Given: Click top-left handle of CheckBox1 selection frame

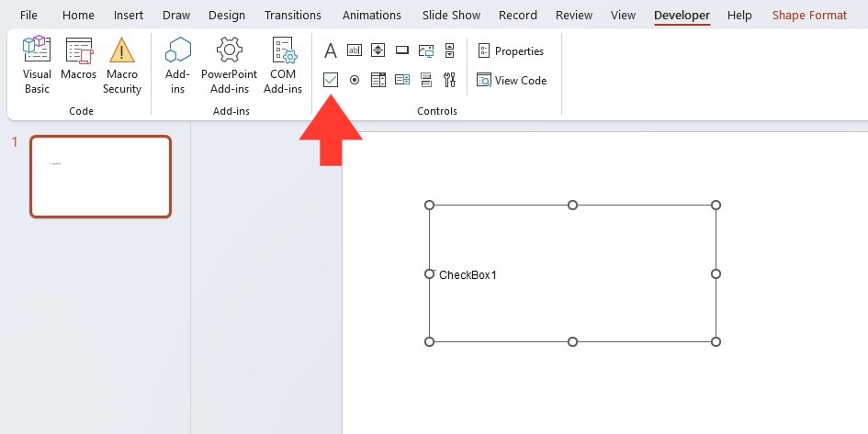Looking at the screenshot, I should click(x=429, y=206).
